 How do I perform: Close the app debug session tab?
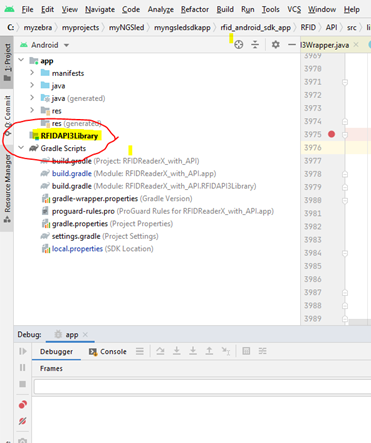(85, 334)
